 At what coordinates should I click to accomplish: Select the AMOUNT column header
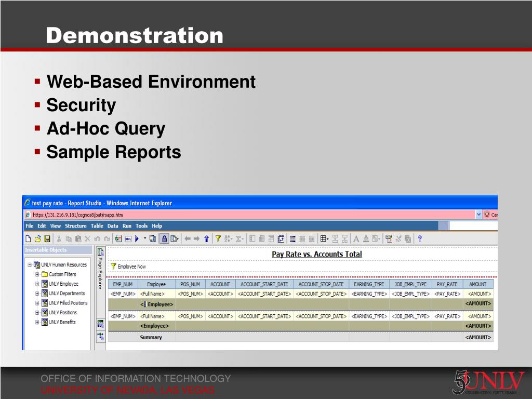(478, 284)
